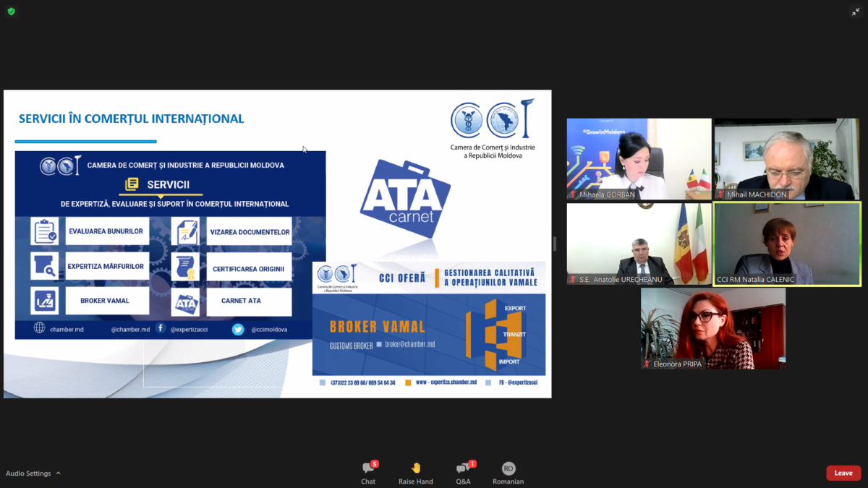868x488 pixels.
Task: Click the 'EXPERTIZA MĂRFURILOR' box
Action: [107, 266]
